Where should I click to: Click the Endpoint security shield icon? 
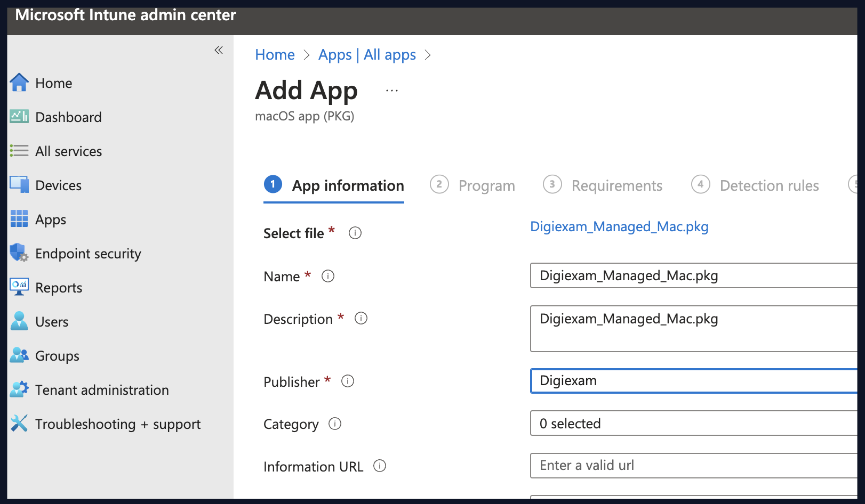(19, 253)
